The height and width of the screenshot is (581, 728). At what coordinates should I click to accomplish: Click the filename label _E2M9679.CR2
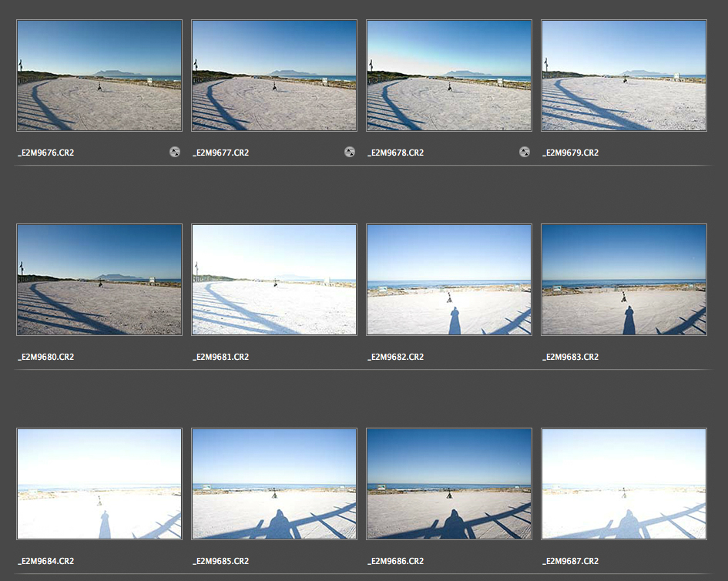(x=570, y=153)
